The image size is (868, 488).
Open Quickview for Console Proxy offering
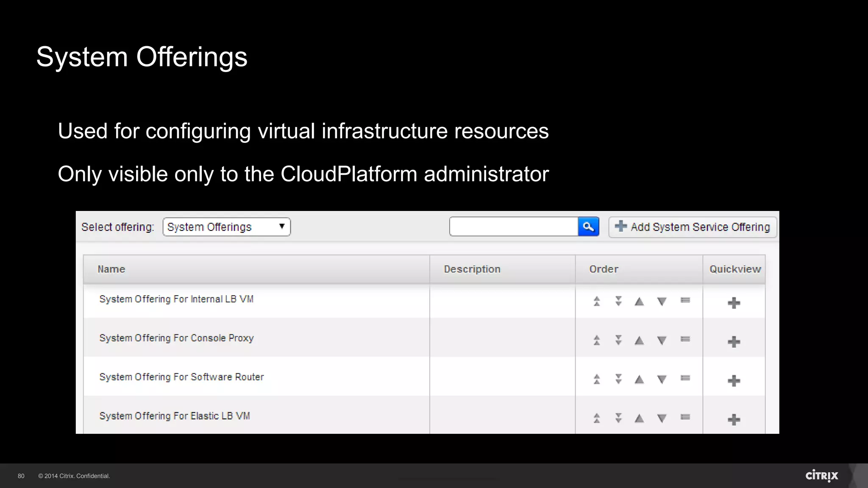point(734,342)
